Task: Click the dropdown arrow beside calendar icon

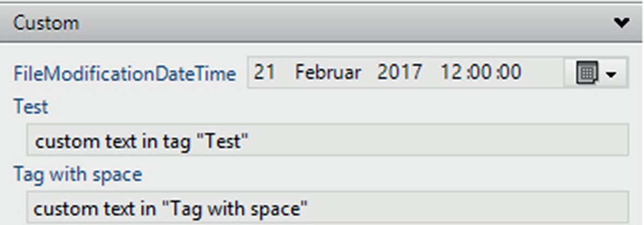Action: (611, 73)
